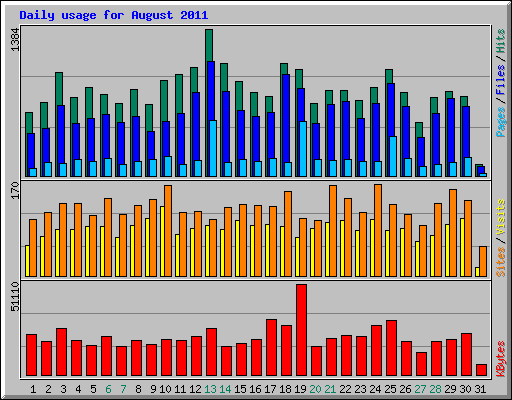Click the tallest red KBytes bar for day 19

[301, 330]
